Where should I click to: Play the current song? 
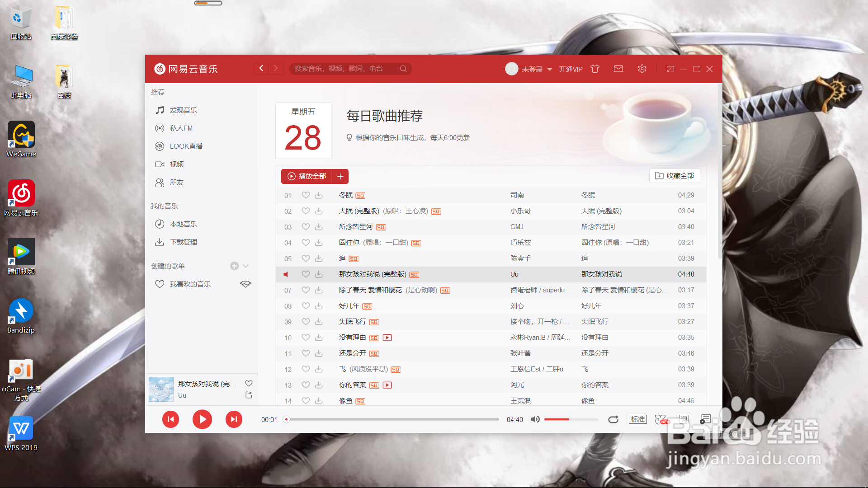click(202, 419)
